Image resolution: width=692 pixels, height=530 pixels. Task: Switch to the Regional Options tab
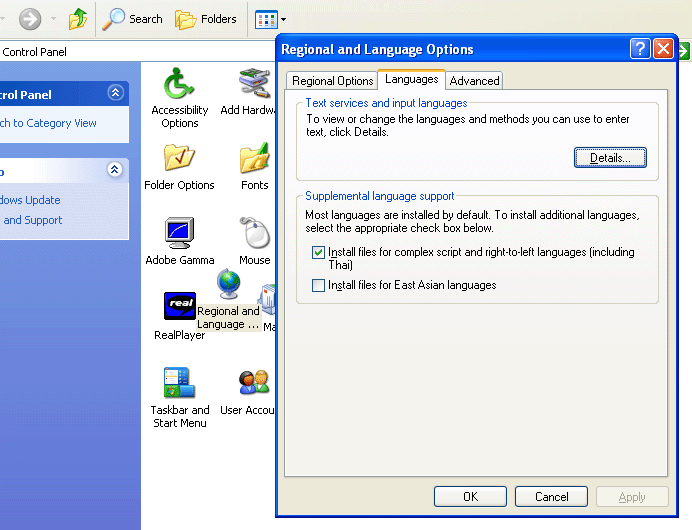click(x=333, y=81)
